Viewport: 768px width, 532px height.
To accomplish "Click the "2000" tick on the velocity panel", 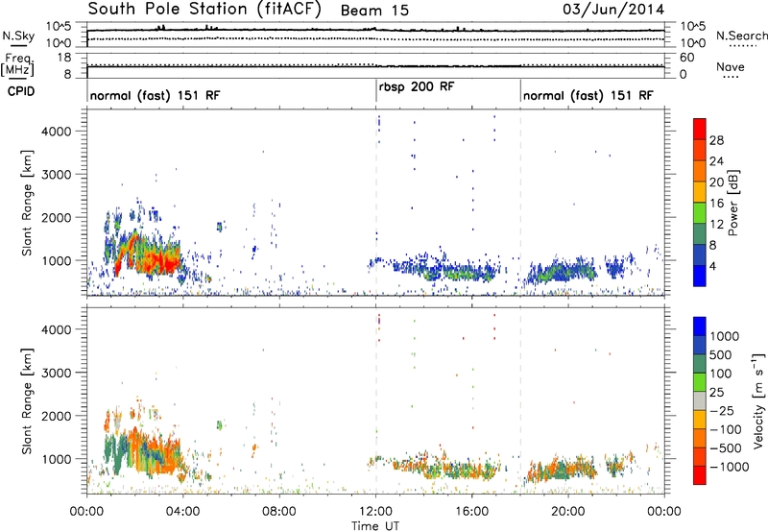I will [x=56, y=417].
